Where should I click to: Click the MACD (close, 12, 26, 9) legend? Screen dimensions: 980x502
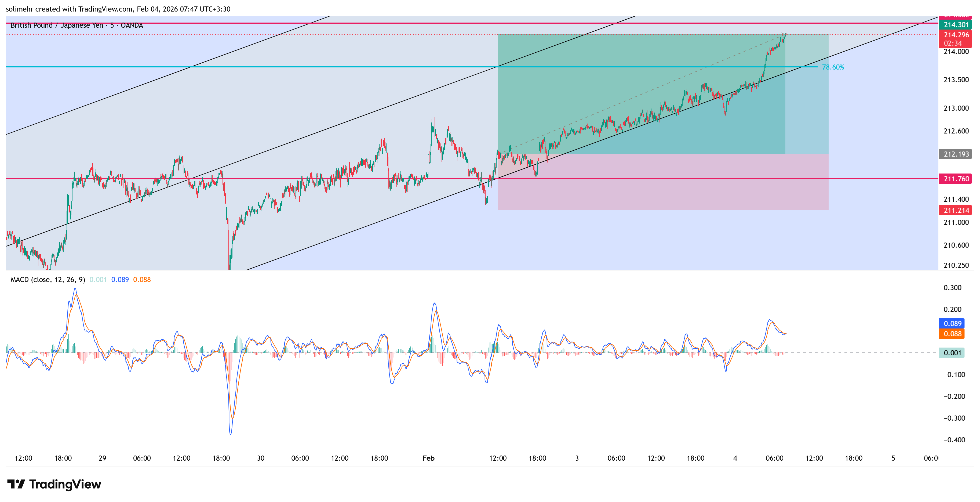48,279
